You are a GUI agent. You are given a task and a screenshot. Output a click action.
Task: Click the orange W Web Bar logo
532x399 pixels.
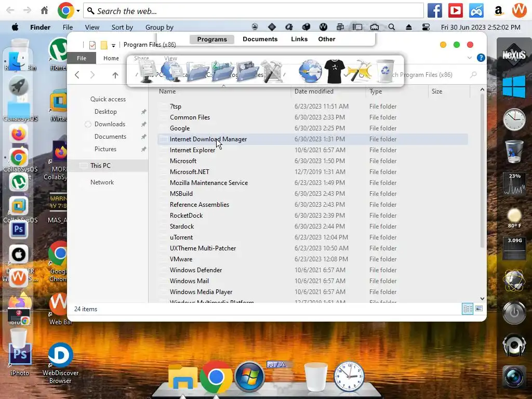coord(519,10)
